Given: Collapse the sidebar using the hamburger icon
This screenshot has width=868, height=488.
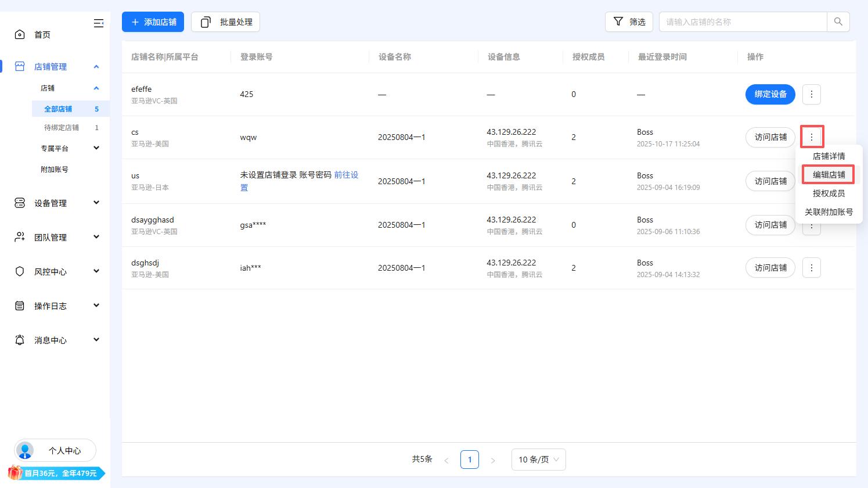Looking at the screenshot, I should 99,23.
